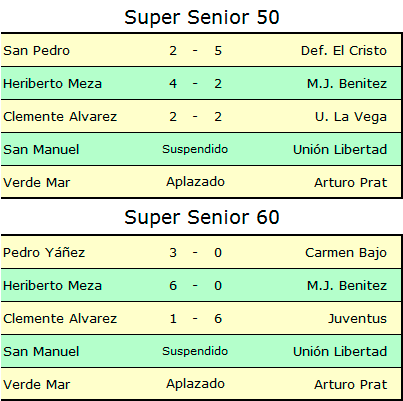Click the U. La Vega team name
The height and width of the screenshot is (401, 403).
[x=351, y=117]
